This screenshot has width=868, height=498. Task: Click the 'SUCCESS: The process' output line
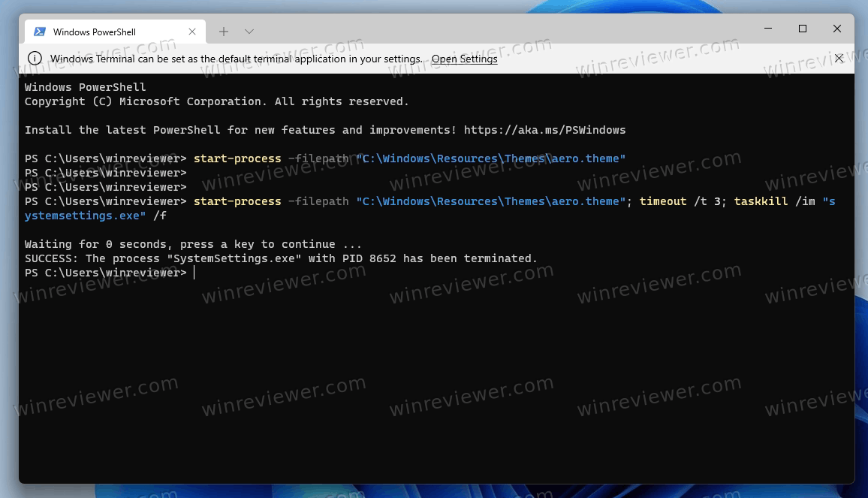(281, 258)
